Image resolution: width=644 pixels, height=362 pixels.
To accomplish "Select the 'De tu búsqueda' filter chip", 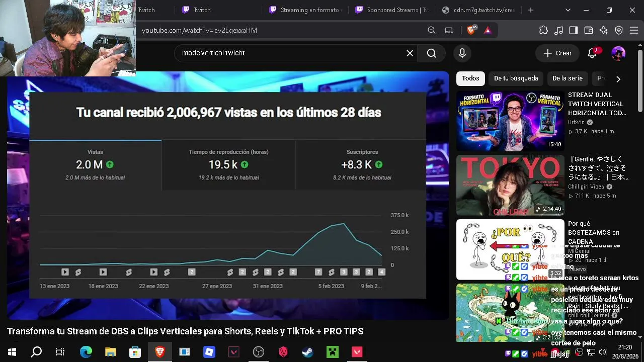I will (x=516, y=78).
